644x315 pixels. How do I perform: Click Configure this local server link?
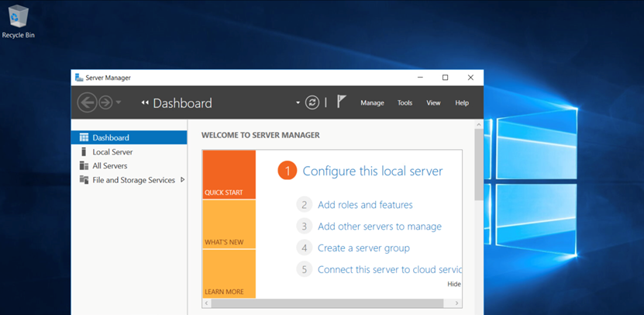point(373,171)
